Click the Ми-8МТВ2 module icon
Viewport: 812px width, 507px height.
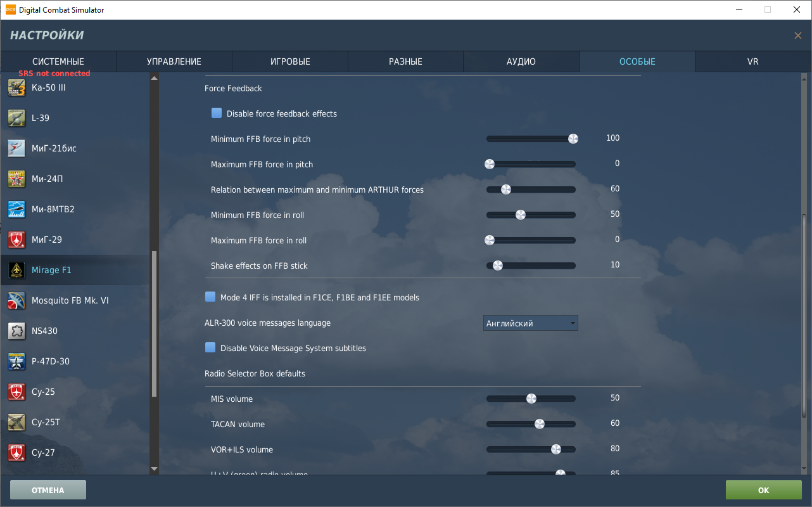click(16, 209)
